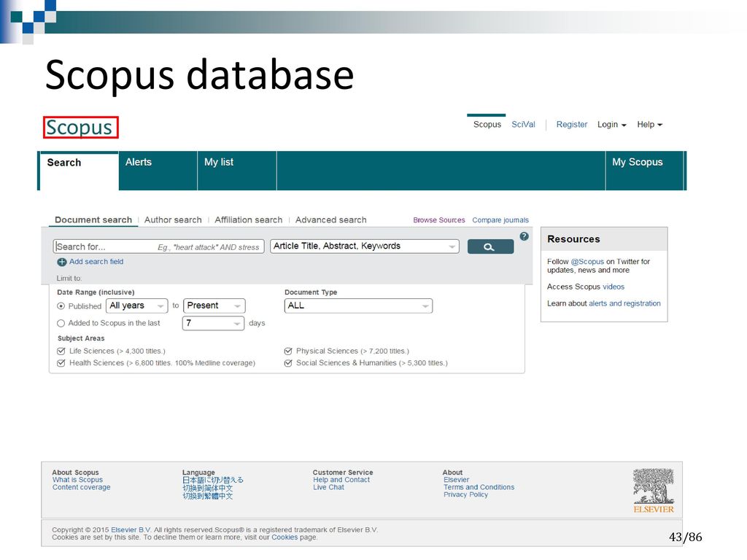Open the help question mark icon
The width and height of the screenshot is (747, 560).
[x=524, y=236]
